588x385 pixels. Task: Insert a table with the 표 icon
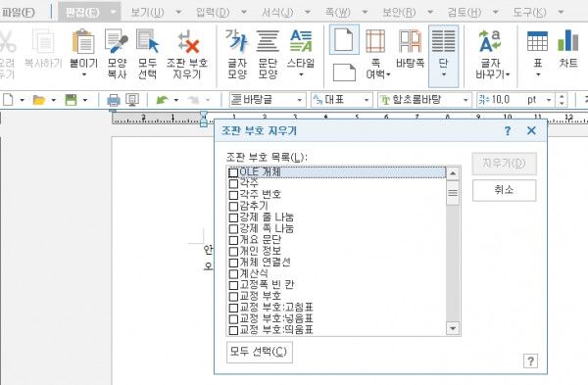537,41
